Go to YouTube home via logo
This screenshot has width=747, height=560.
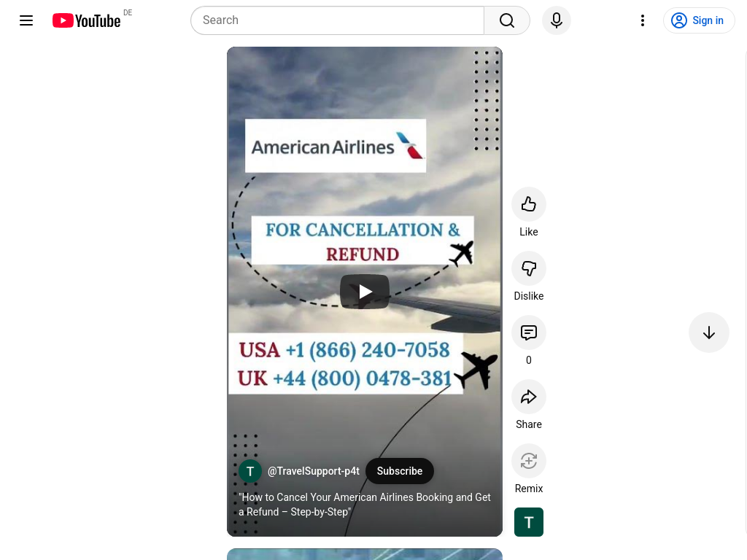[86, 20]
